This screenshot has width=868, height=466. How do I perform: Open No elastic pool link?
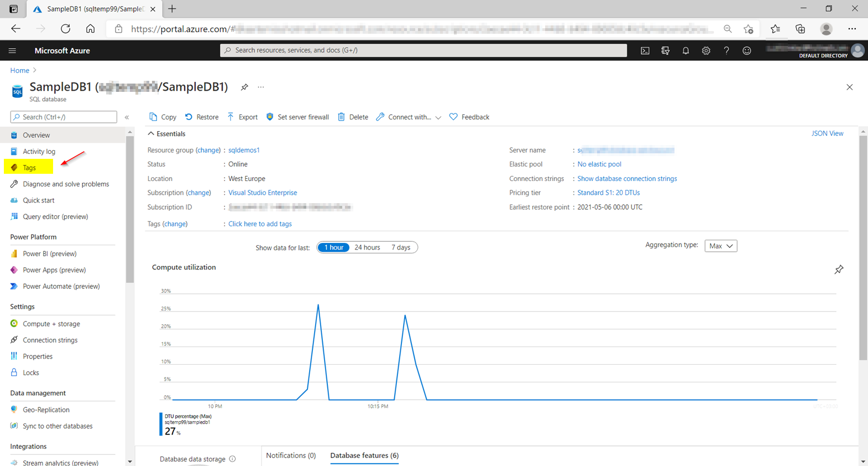point(599,164)
